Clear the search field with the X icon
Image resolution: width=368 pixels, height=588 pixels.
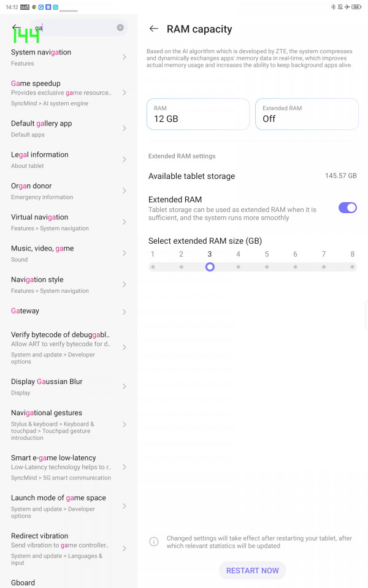(x=120, y=28)
